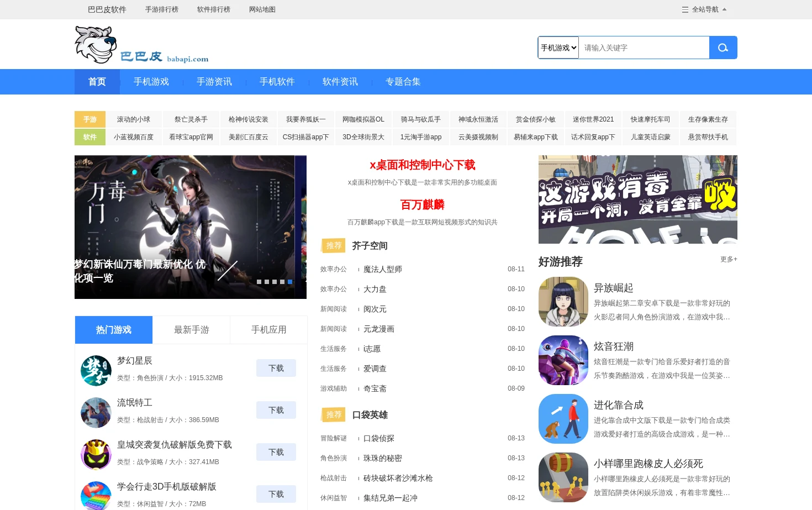
Task: Click the 悬赏帮扶手机 software tag
Action: pos(708,137)
